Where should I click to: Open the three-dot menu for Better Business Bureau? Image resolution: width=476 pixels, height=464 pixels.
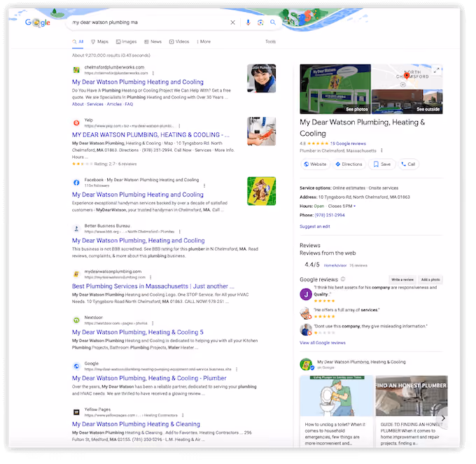[180, 232]
